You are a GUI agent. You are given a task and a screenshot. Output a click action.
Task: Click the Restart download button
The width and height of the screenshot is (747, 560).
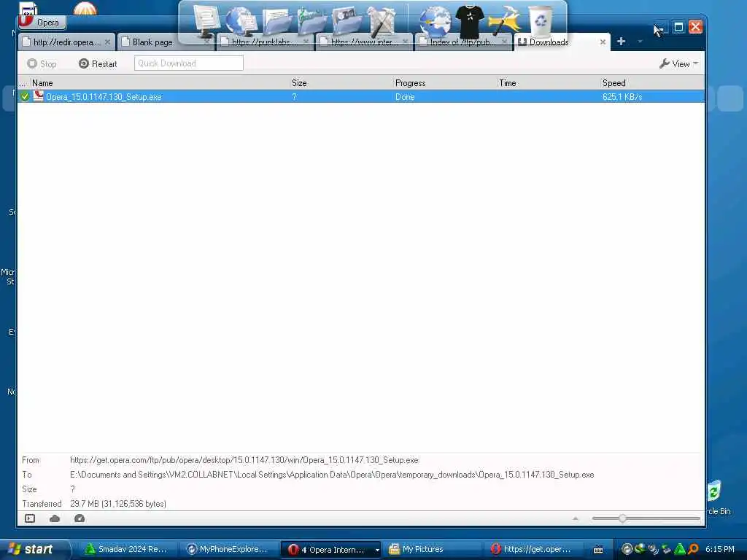click(98, 64)
